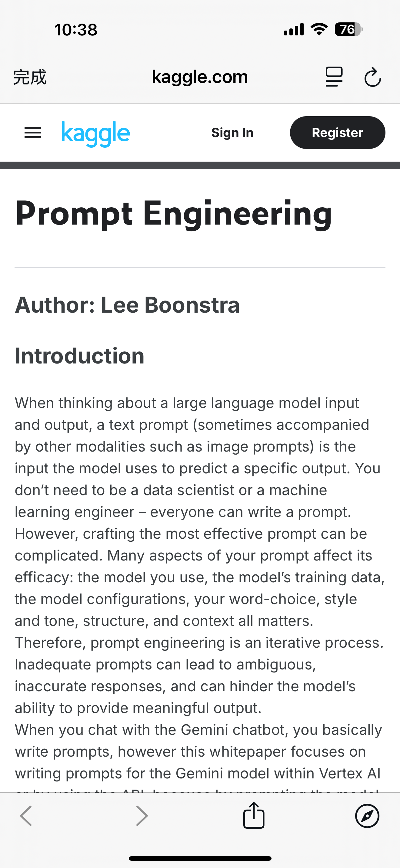Tap the battery indicator showing 76

pos(349,29)
